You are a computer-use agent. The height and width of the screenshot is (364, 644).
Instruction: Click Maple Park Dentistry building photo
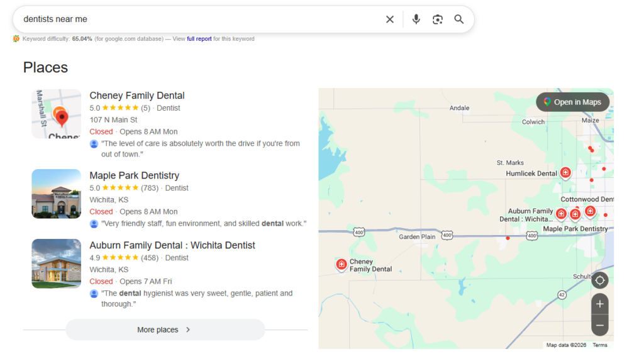56,194
